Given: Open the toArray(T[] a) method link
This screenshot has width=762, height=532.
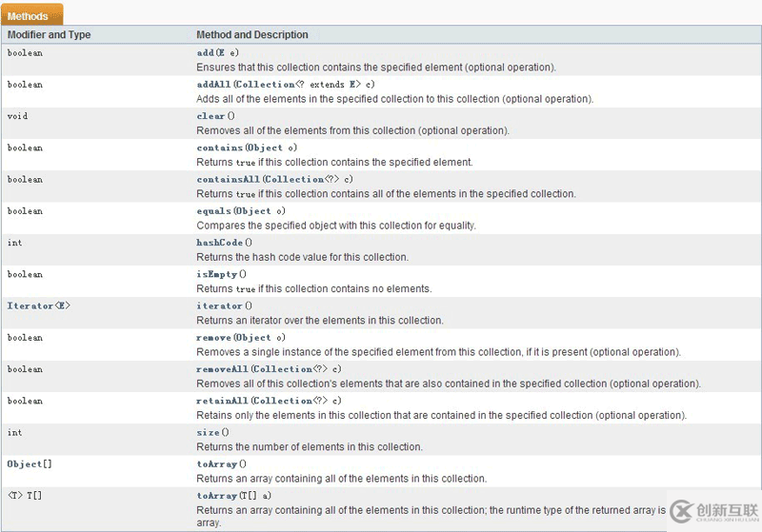Looking at the screenshot, I should click(217, 495).
